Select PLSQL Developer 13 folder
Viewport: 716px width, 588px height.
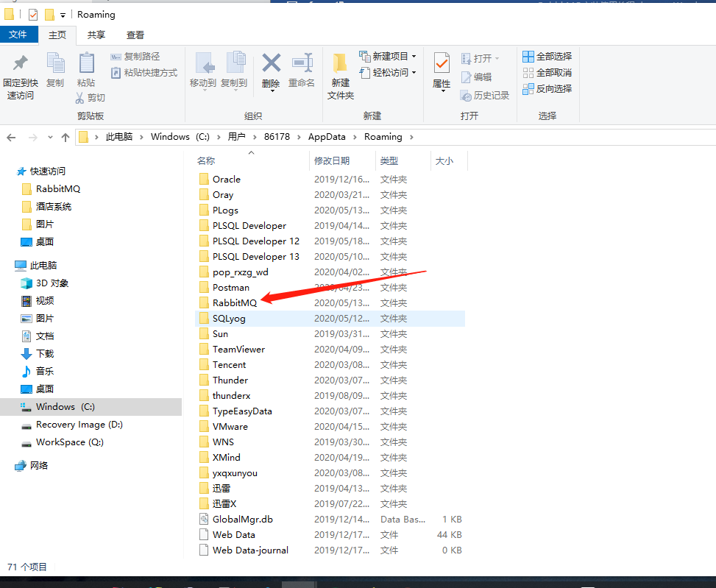[330, 257]
